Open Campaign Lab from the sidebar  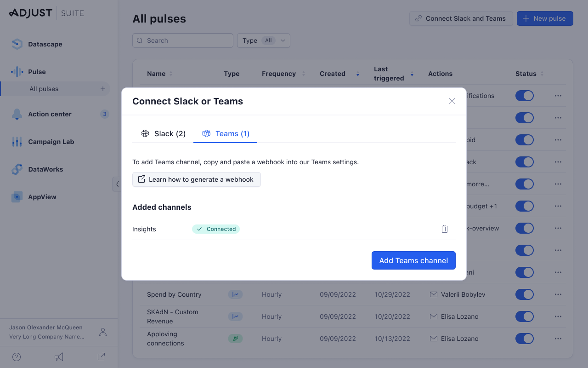[51, 142]
